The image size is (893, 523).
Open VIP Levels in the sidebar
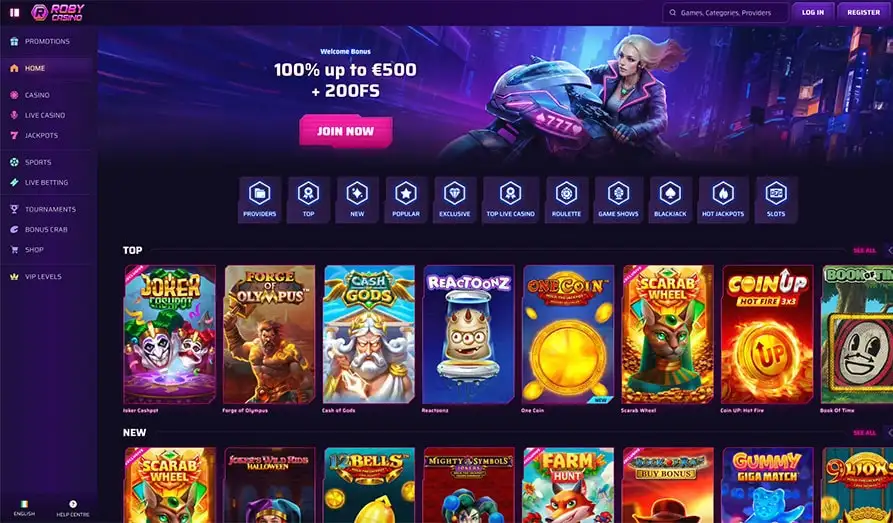(43, 276)
